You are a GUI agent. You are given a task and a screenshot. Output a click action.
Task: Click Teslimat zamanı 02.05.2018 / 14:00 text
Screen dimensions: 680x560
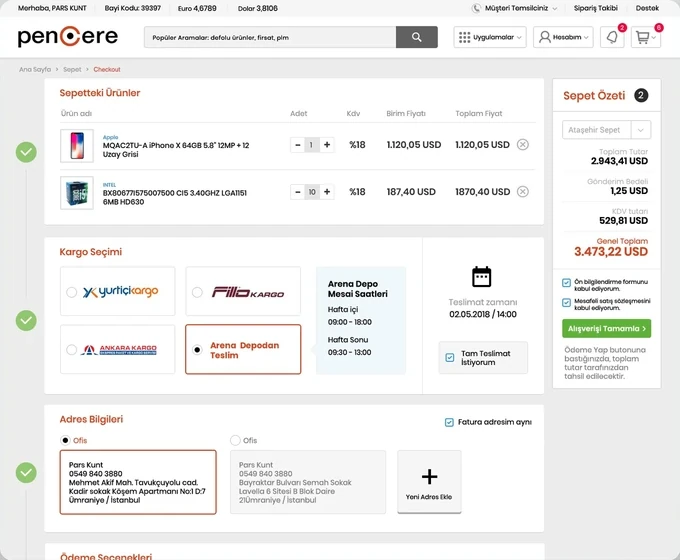coord(483,314)
